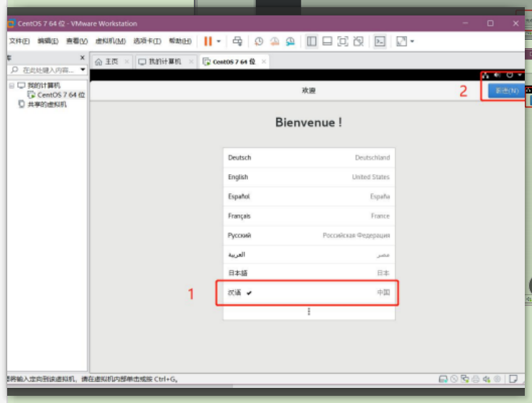The height and width of the screenshot is (403, 532).
Task: Open the 选项卡(T) menu
Action: pos(147,41)
